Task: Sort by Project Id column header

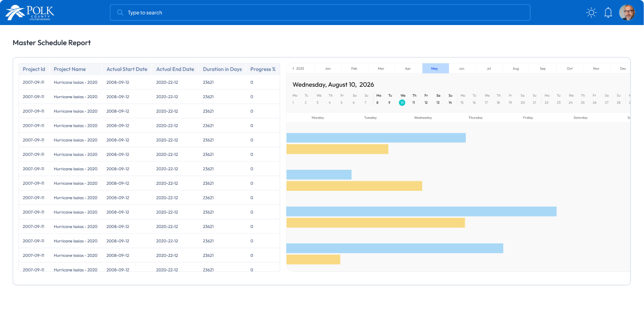Action: (34, 69)
